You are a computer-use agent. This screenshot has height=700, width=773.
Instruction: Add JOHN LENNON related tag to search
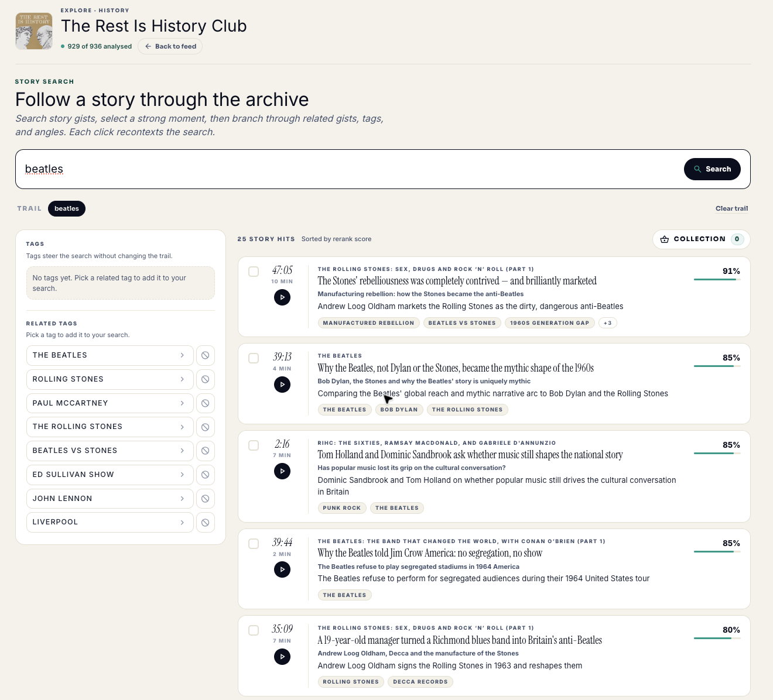(110, 499)
